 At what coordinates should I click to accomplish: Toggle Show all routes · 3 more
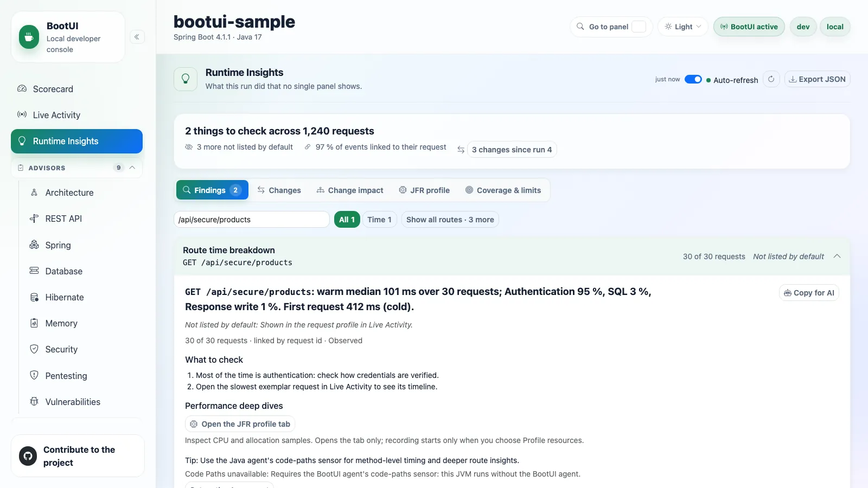[x=450, y=220]
